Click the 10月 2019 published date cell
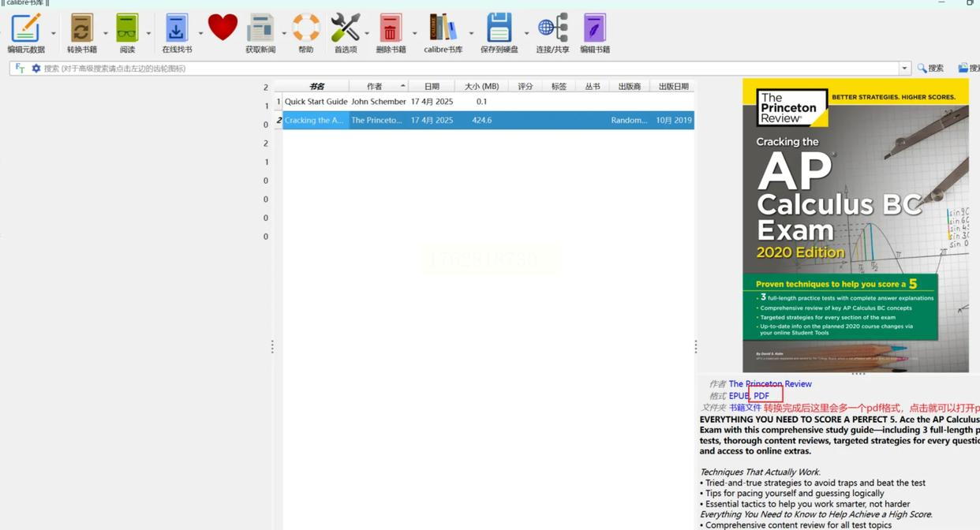This screenshot has height=530, width=980. (673, 121)
